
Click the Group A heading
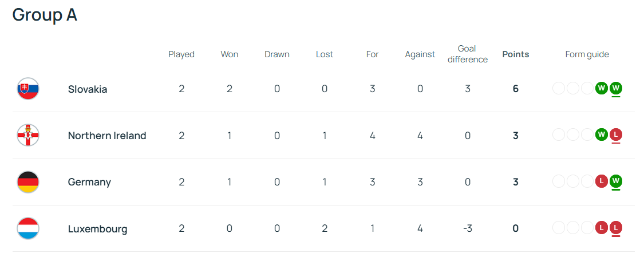[x=45, y=15]
